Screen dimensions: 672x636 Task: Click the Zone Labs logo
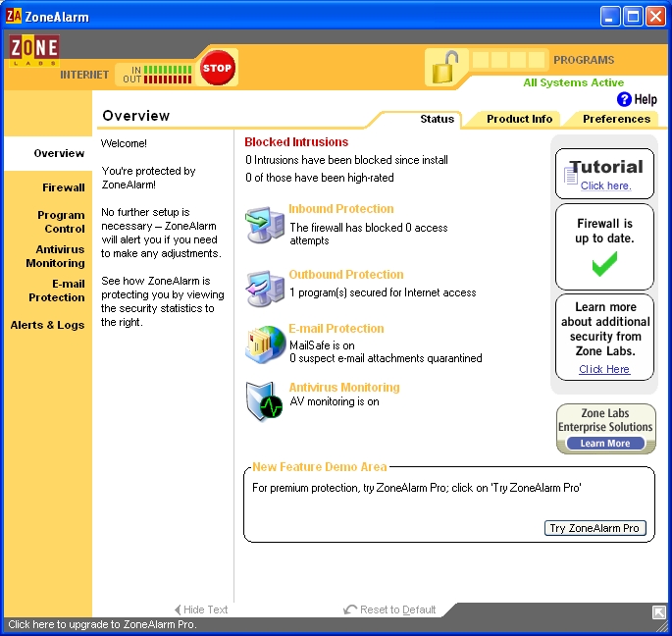coord(34,50)
